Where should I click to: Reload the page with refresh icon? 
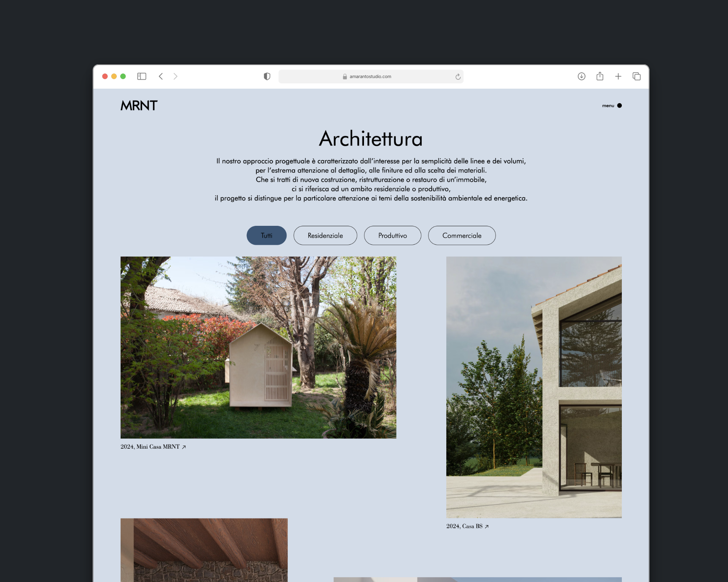[458, 77]
